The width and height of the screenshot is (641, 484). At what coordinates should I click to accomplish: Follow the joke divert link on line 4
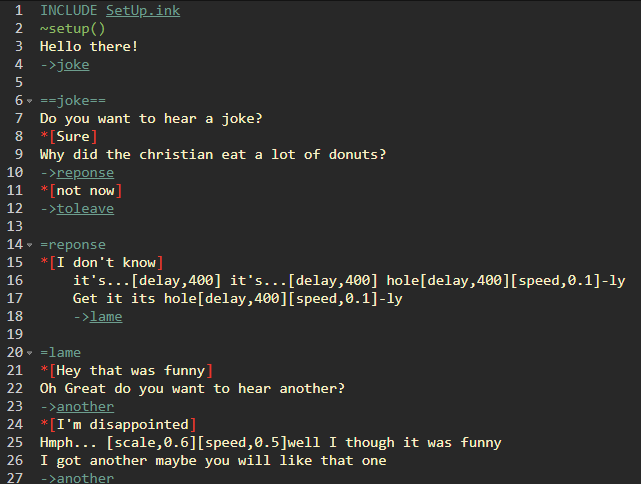73,65
